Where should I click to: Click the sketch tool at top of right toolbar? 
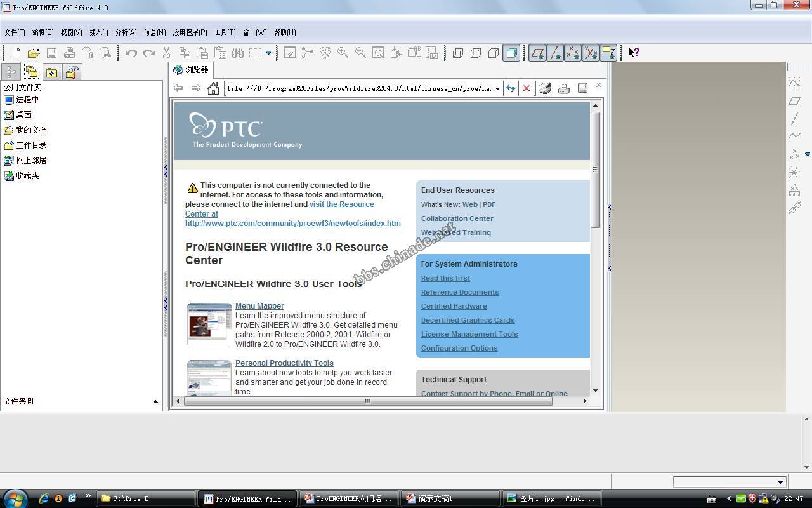[794, 83]
